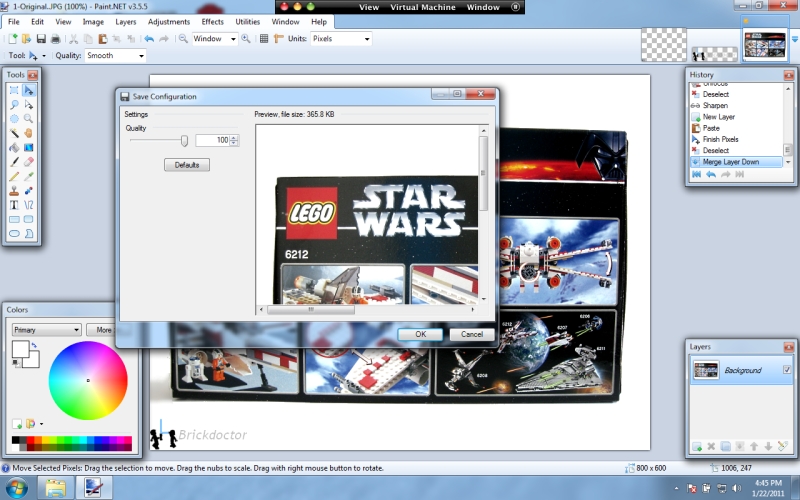Image resolution: width=800 pixels, height=500 pixels.
Task: Click the Zoom Out toolbar icon
Action: click(183, 39)
